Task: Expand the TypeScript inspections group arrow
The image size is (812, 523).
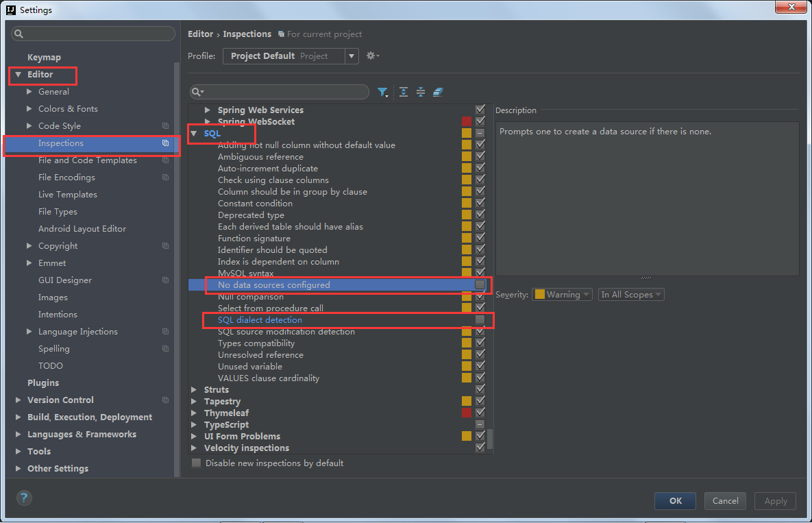Action: [x=194, y=424]
